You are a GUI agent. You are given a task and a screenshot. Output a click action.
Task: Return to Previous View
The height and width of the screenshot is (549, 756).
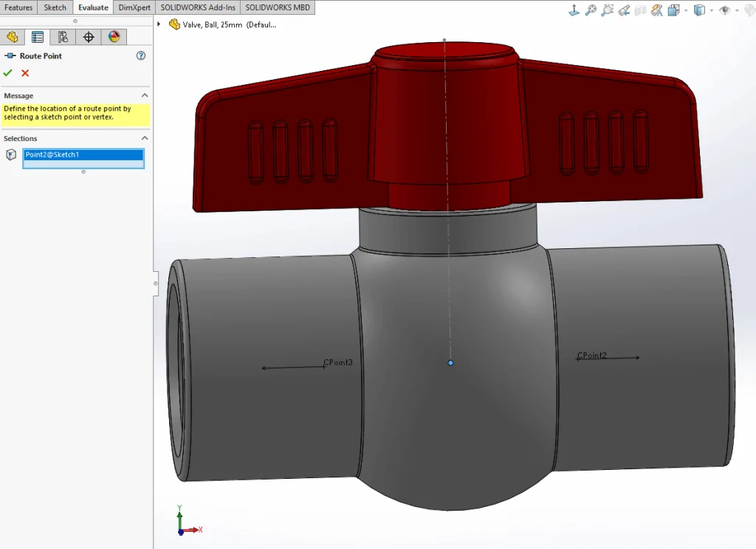pos(624,10)
